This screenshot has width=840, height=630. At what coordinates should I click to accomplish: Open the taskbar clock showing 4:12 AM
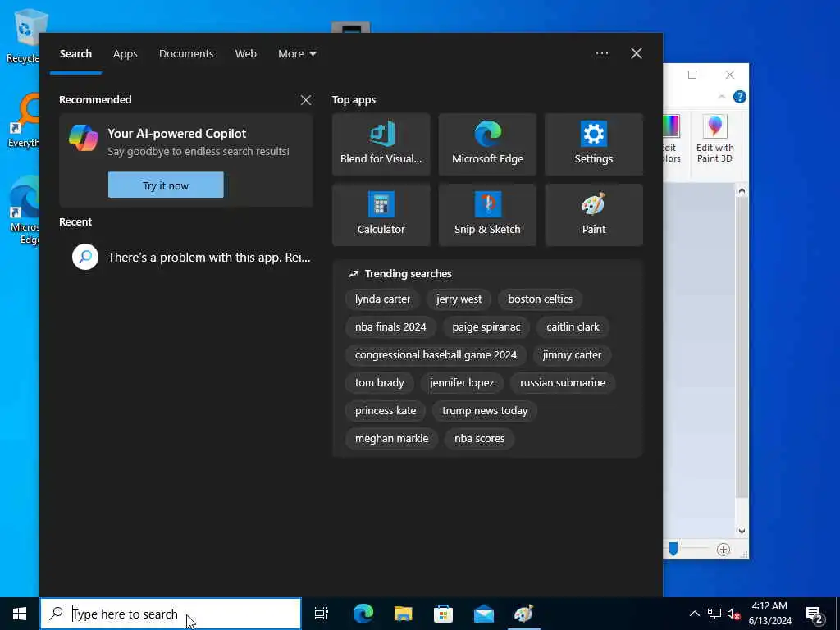pos(769,614)
